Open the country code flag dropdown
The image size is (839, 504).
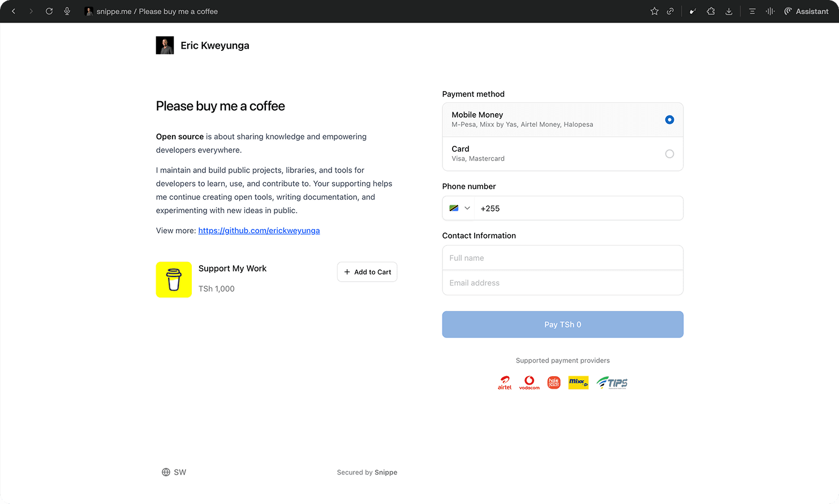click(x=459, y=208)
